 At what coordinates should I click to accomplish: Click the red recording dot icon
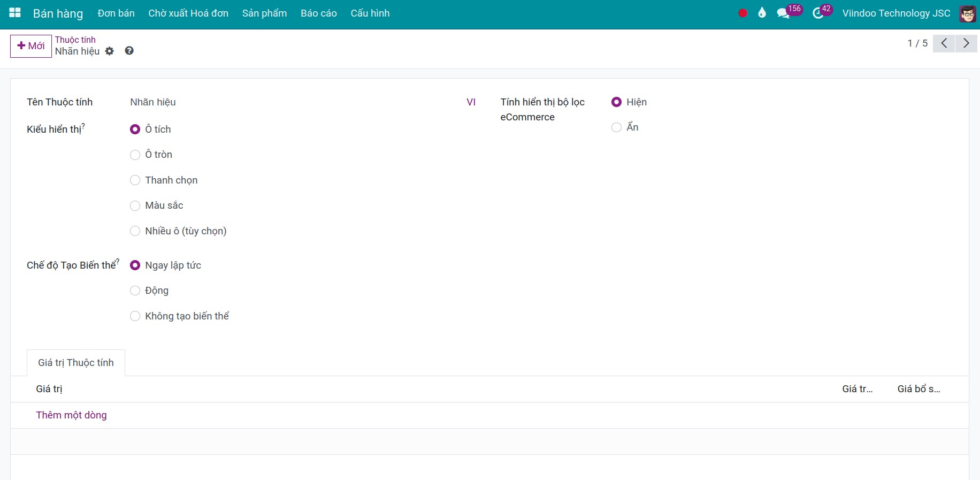coord(742,13)
